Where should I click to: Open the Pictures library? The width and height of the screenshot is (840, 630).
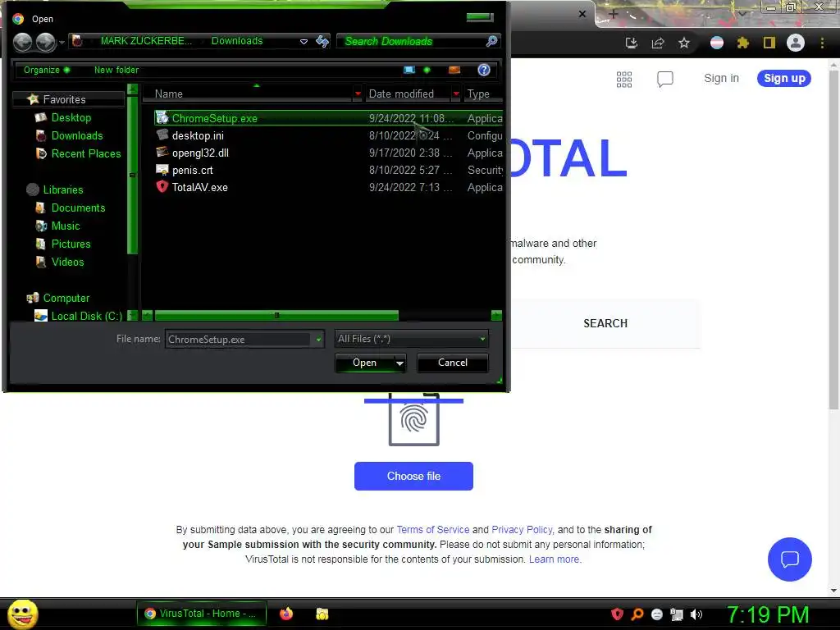pos(71,244)
